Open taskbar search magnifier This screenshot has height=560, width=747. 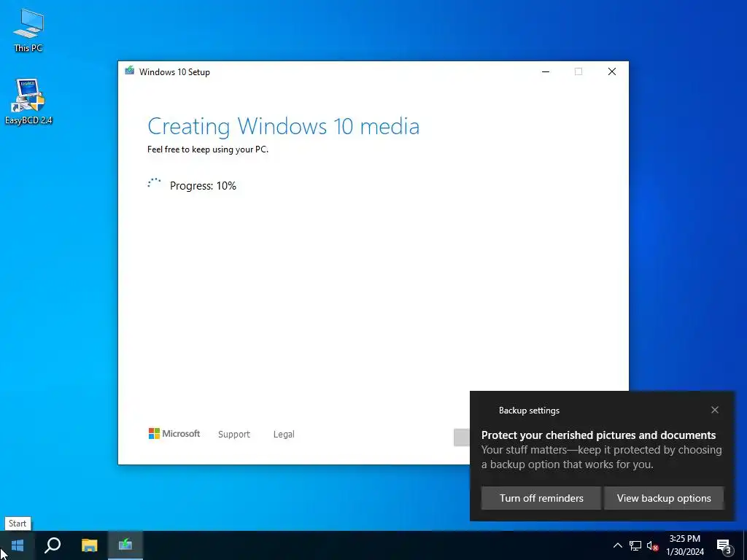point(53,545)
